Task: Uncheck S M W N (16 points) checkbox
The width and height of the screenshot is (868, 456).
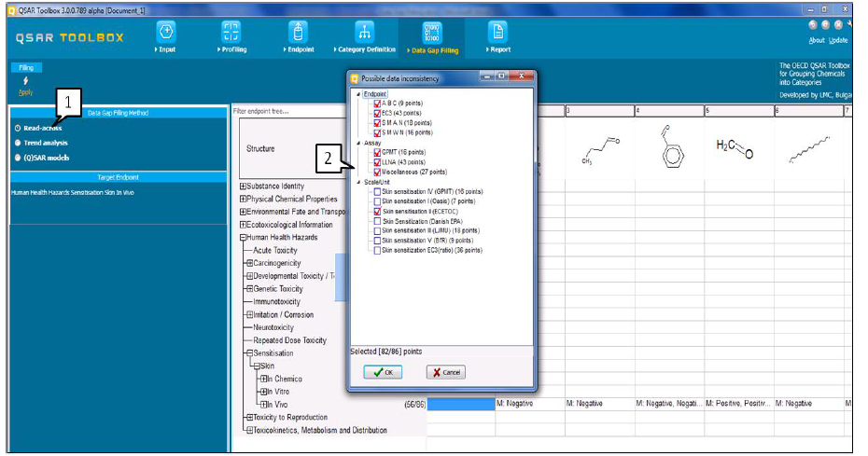Action: point(378,132)
